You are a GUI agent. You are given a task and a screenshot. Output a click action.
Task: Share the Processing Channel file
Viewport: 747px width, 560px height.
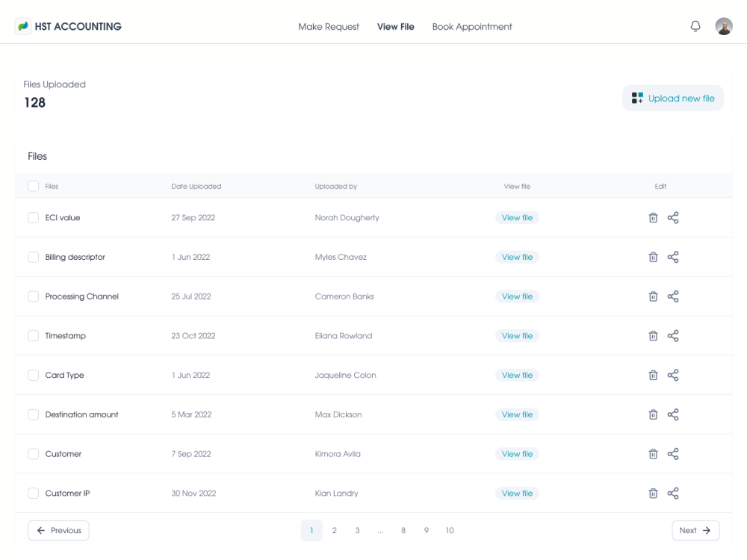click(673, 296)
